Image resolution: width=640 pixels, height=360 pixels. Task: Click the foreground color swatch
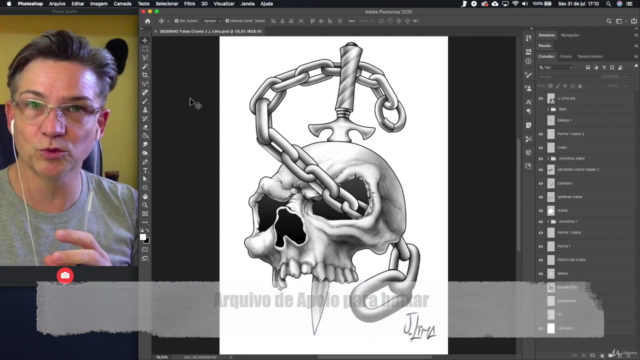(143, 237)
